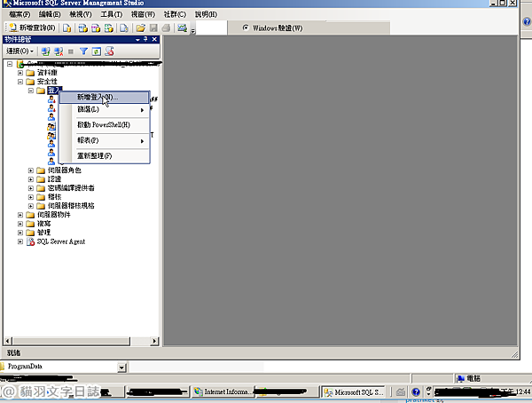
Task: Expand the 資料庫 folder node
Action: [20, 73]
